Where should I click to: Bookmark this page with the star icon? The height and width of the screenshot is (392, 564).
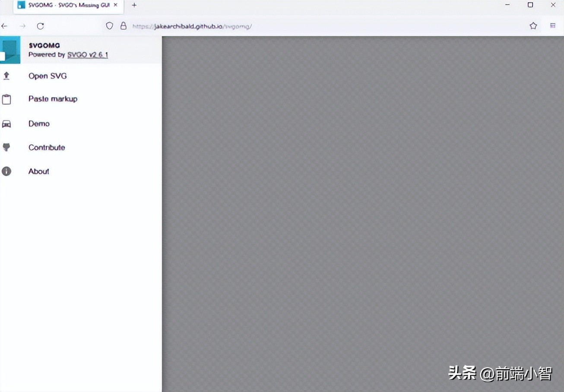[x=533, y=25]
